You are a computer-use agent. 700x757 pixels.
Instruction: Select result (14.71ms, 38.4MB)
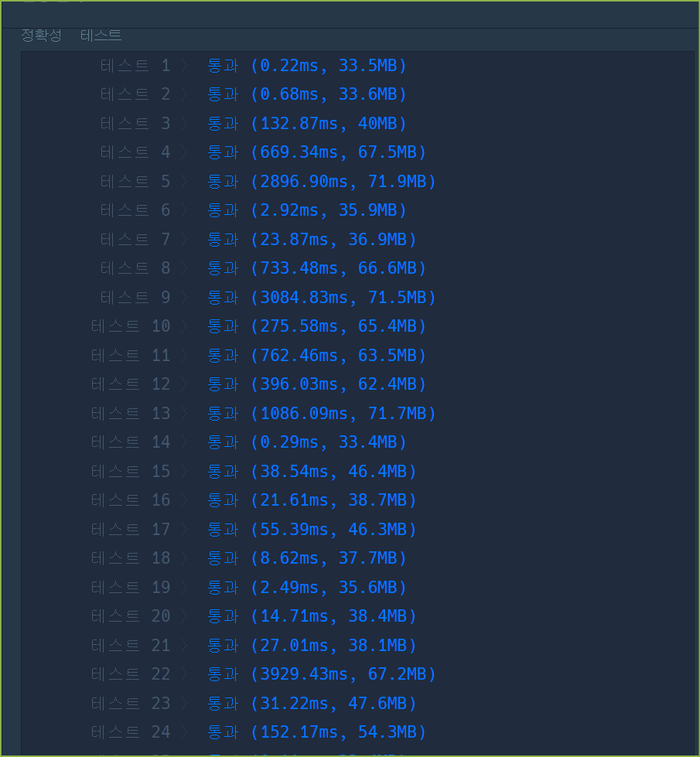pyautogui.click(x=333, y=616)
